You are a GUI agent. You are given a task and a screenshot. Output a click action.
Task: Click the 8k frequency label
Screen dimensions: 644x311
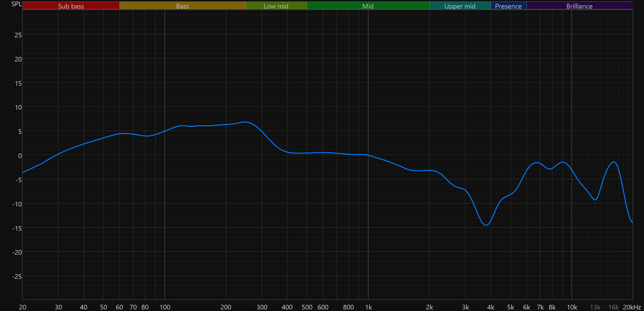click(552, 307)
